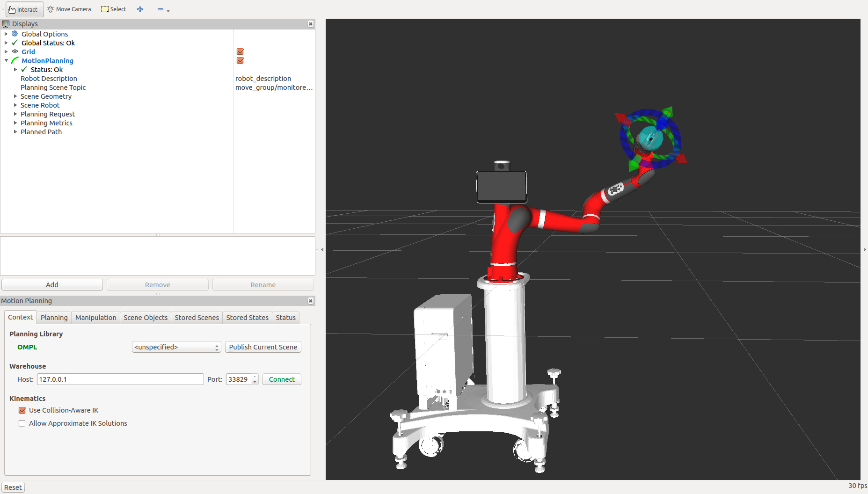
Task: Increment the Port value stepper
Action: (x=255, y=377)
